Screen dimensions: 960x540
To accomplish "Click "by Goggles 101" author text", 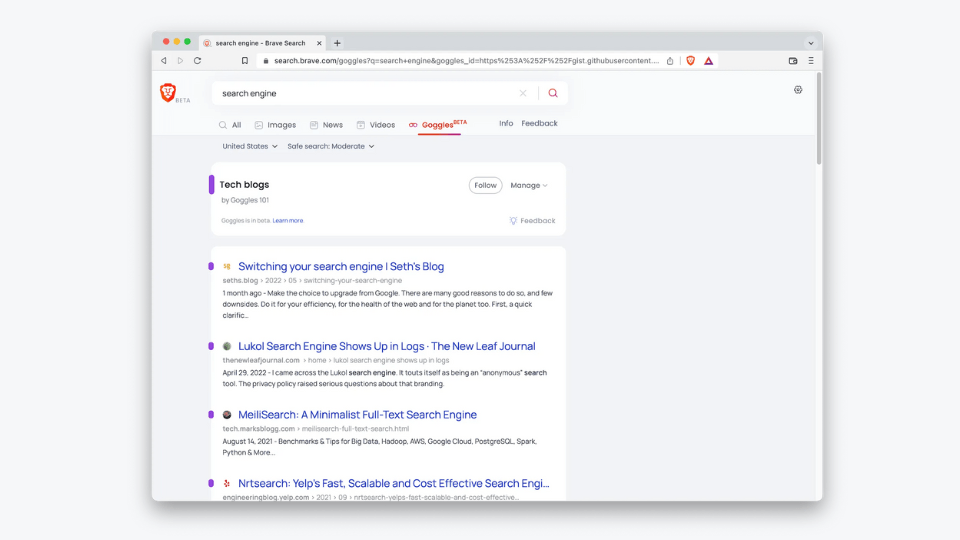I will pos(245,200).
